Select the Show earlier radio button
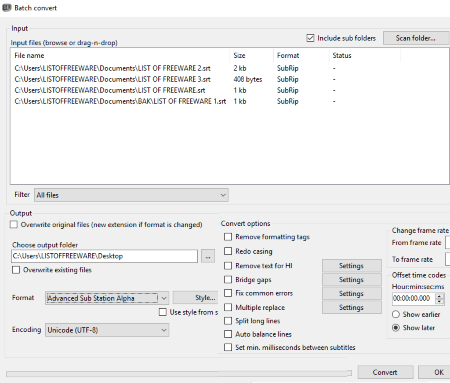Screen dimensions: 450x383 pyautogui.click(x=396, y=314)
